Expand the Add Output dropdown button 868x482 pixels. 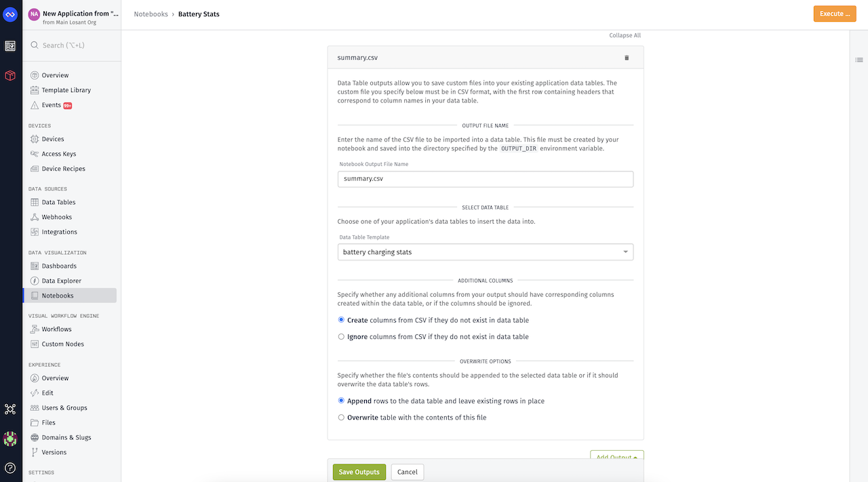pyautogui.click(x=616, y=457)
